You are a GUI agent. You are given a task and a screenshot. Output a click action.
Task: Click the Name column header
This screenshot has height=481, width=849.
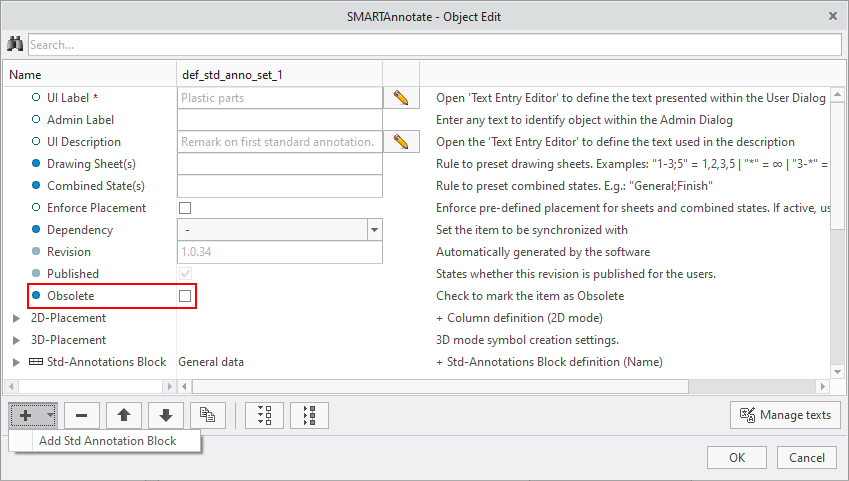pyautogui.click(x=90, y=75)
